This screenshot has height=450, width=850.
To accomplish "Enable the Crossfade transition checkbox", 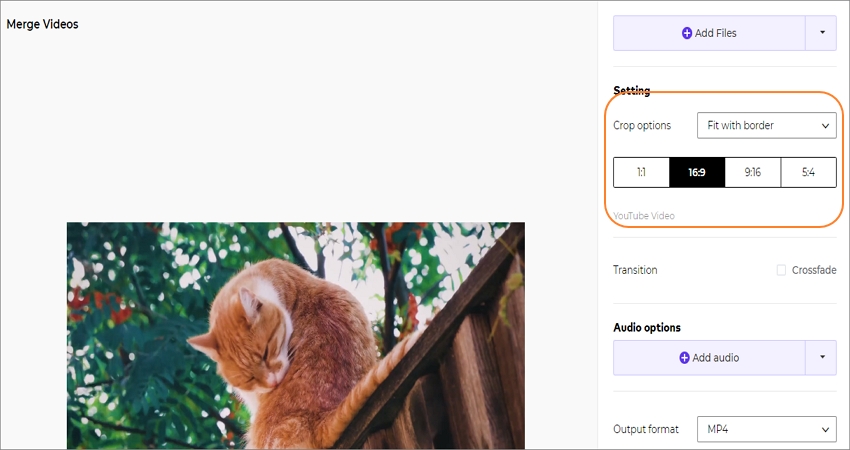I will click(x=781, y=270).
